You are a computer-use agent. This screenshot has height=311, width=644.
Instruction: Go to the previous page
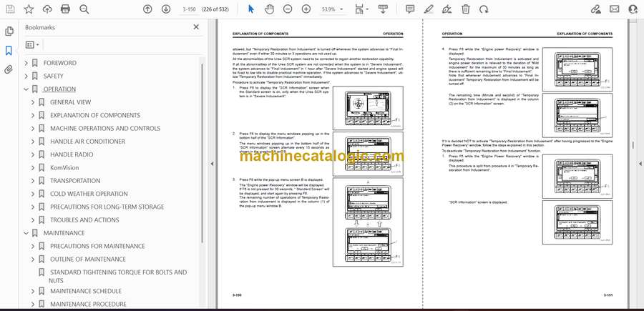click(x=147, y=9)
